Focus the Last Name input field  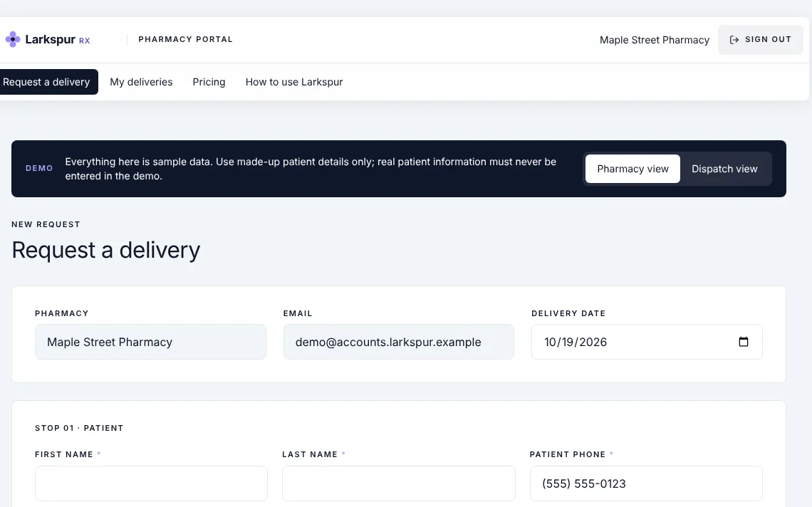click(x=398, y=484)
